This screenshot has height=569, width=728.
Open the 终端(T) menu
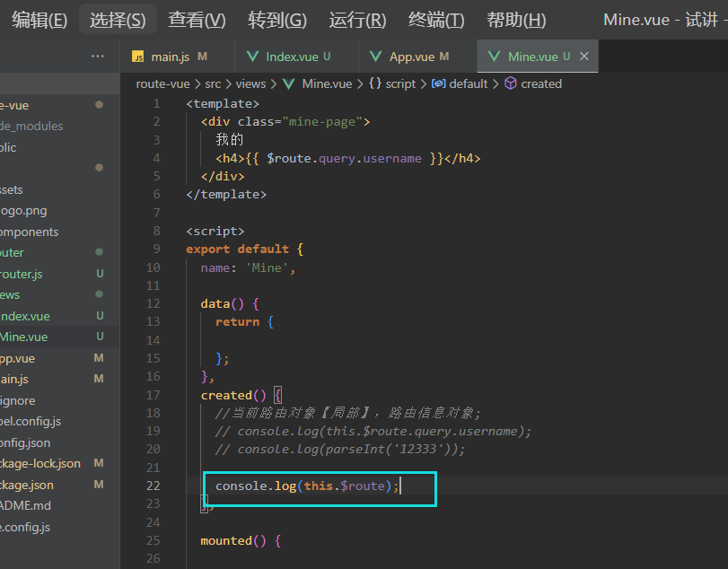click(x=436, y=20)
